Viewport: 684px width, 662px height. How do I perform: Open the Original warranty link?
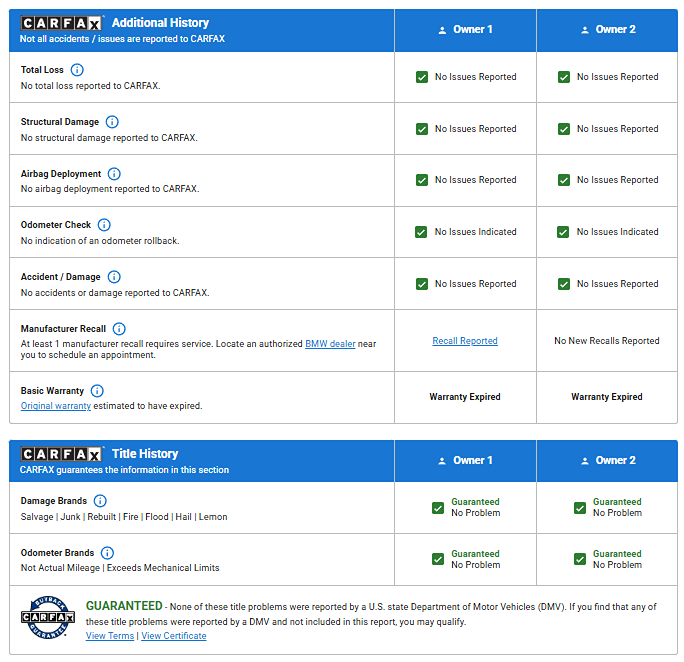click(56, 406)
